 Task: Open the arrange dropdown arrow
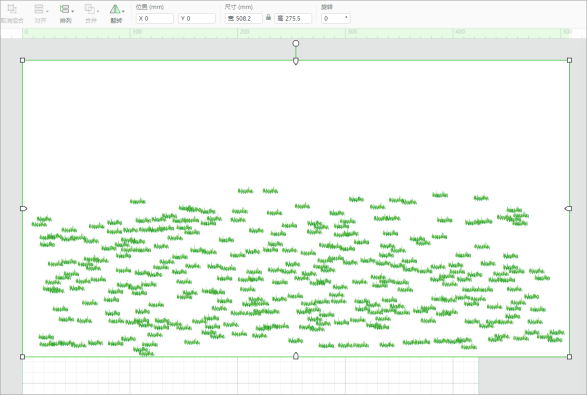pos(73,11)
